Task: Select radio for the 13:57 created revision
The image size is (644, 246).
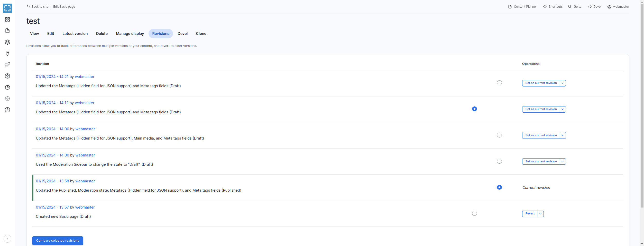Action: point(474,213)
